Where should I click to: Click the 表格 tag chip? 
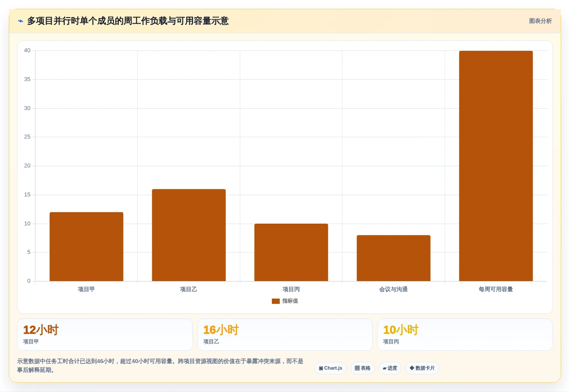tap(362, 368)
